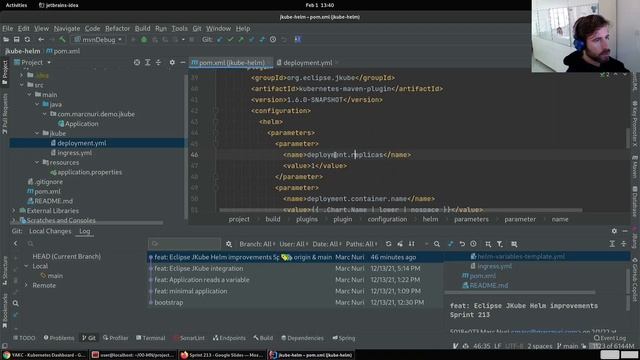Click the Git Commit checkmark icon

230,40
